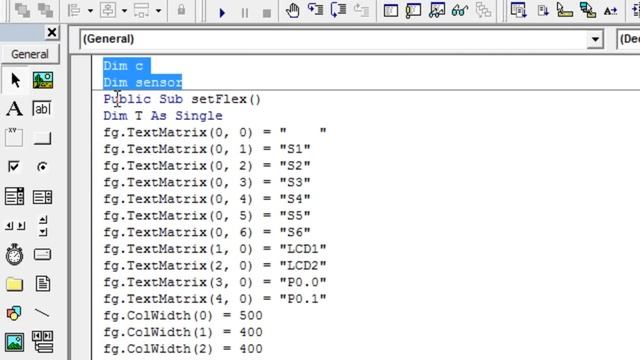
Task: Click the Bring to Front toolbar icon
Action: pyautogui.click(x=22, y=10)
